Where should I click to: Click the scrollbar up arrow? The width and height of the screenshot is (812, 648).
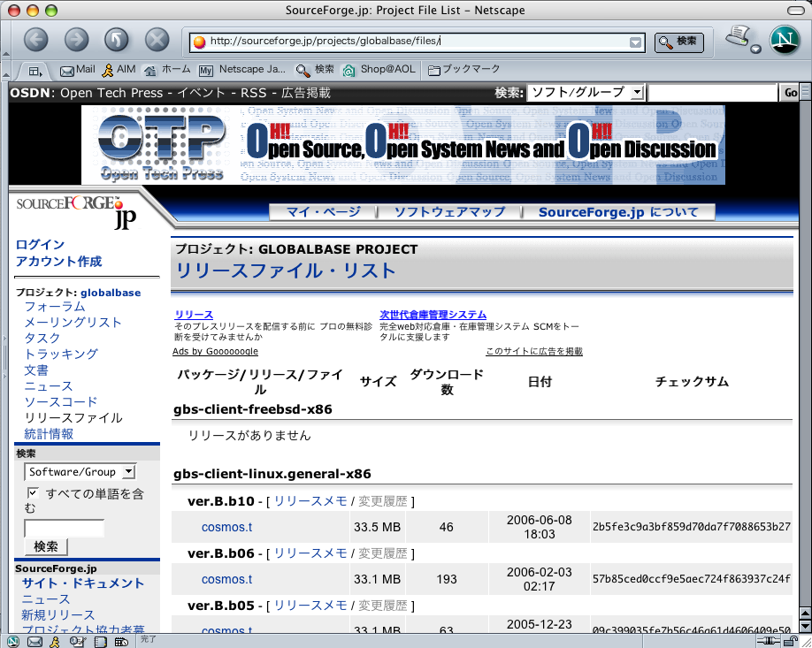click(x=806, y=614)
